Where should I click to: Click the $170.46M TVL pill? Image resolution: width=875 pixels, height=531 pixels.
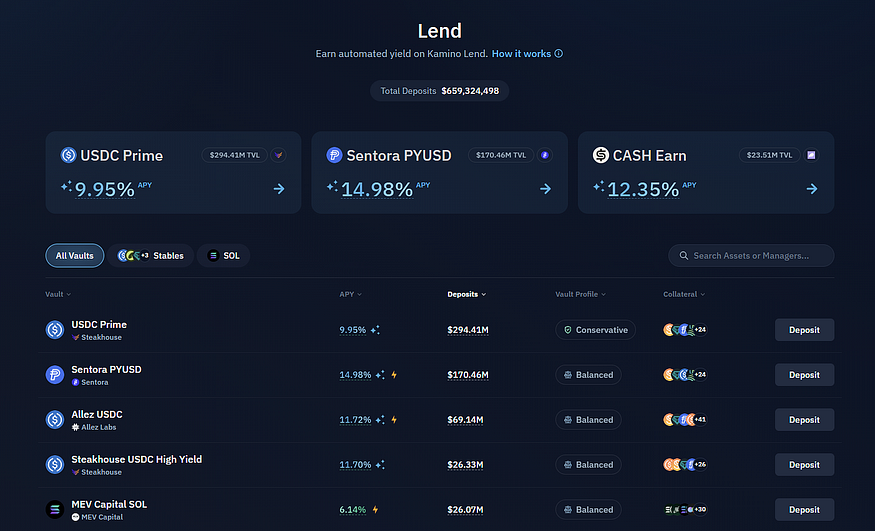pyautogui.click(x=501, y=155)
